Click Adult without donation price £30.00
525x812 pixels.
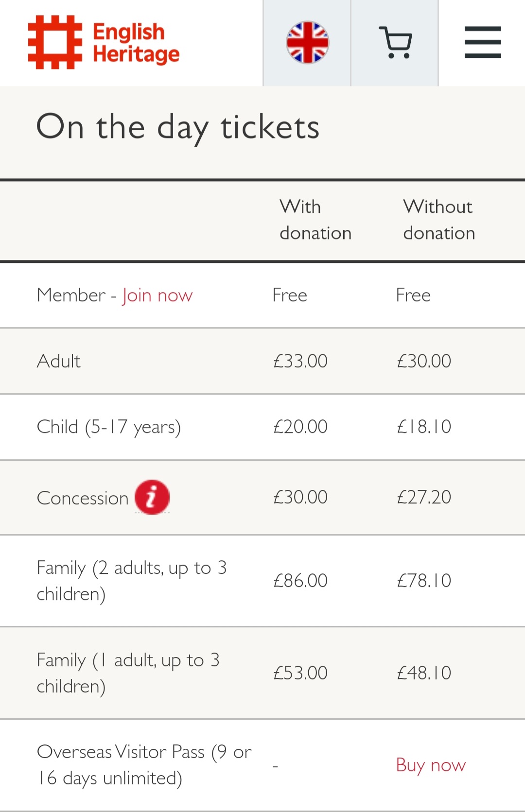pyautogui.click(x=424, y=361)
